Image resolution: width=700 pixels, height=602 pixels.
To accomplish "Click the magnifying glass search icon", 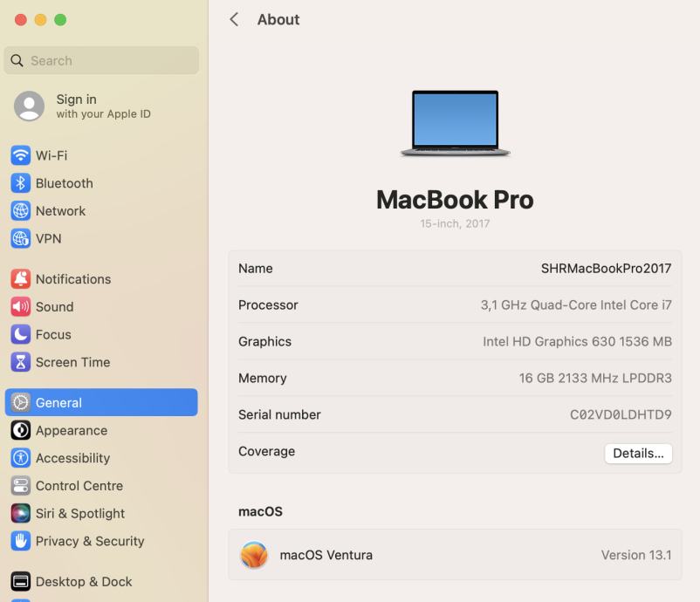I will point(17,61).
